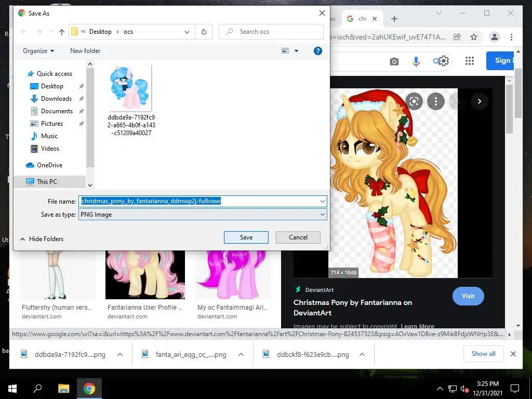Click the Desktop breadcrumb in the path bar

100,32
